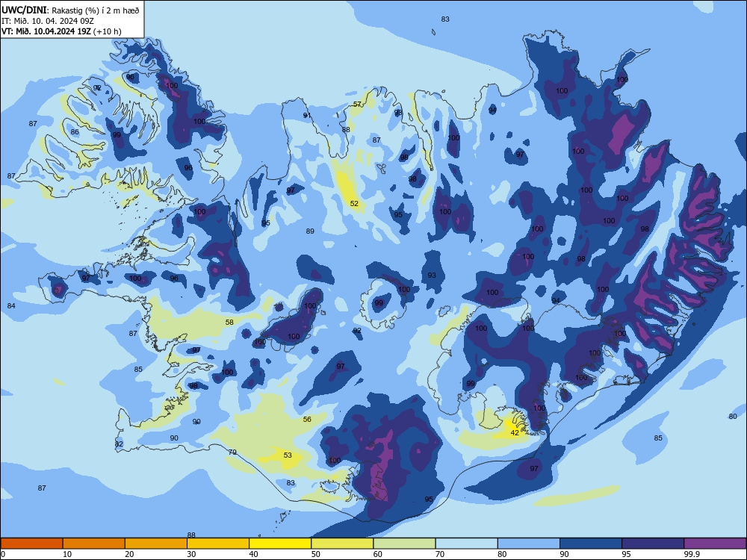
Task: Select the map value '86' in the Westfjords
Action: (75, 132)
